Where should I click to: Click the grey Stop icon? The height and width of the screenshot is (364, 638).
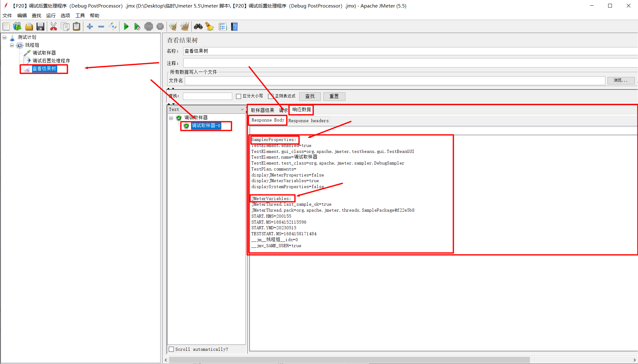click(149, 27)
